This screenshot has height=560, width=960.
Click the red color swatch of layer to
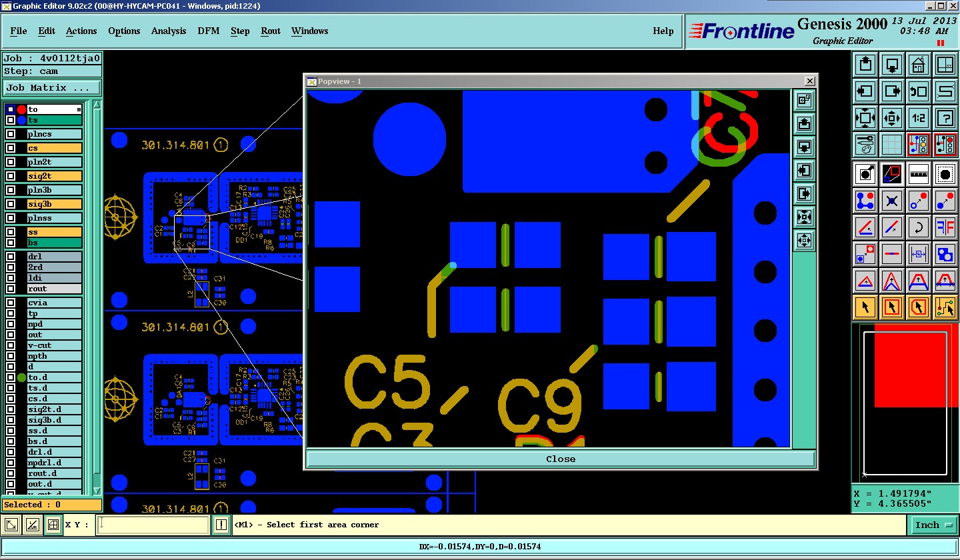point(21,109)
